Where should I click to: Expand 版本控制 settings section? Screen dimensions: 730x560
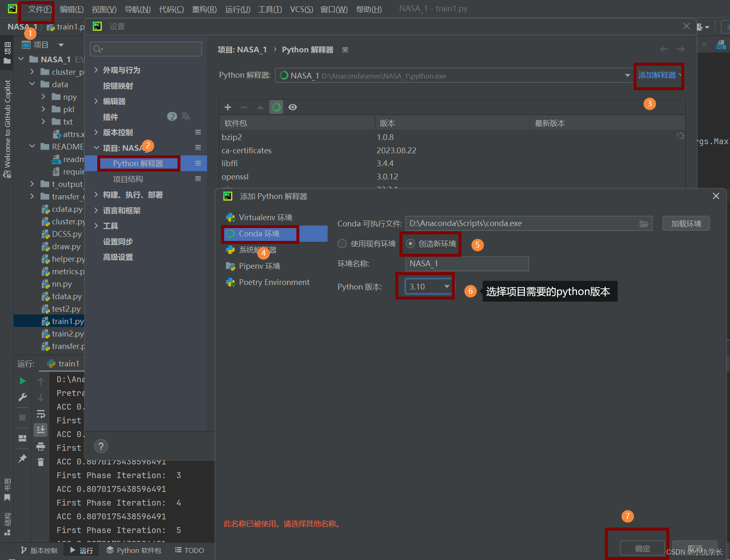(96, 132)
